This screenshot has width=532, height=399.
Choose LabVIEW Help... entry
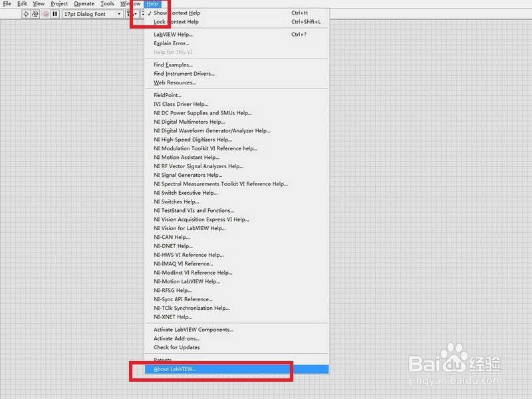[x=237, y=35]
